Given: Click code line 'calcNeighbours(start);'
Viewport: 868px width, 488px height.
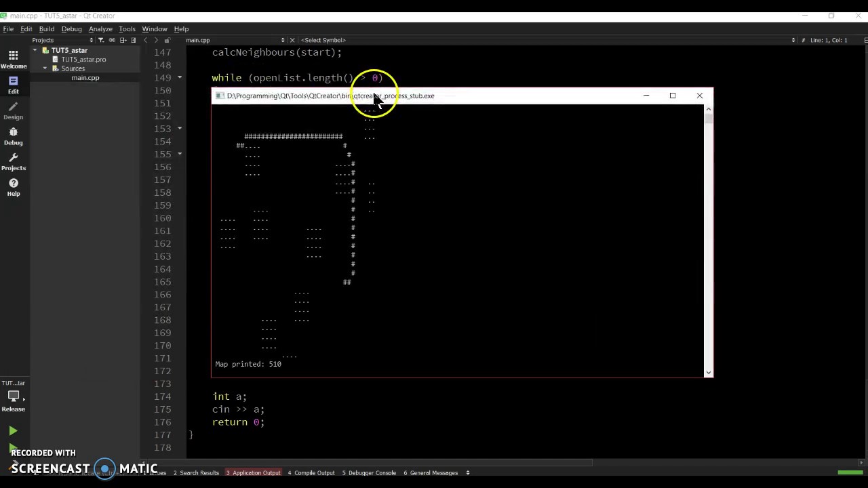Looking at the screenshot, I should [277, 52].
